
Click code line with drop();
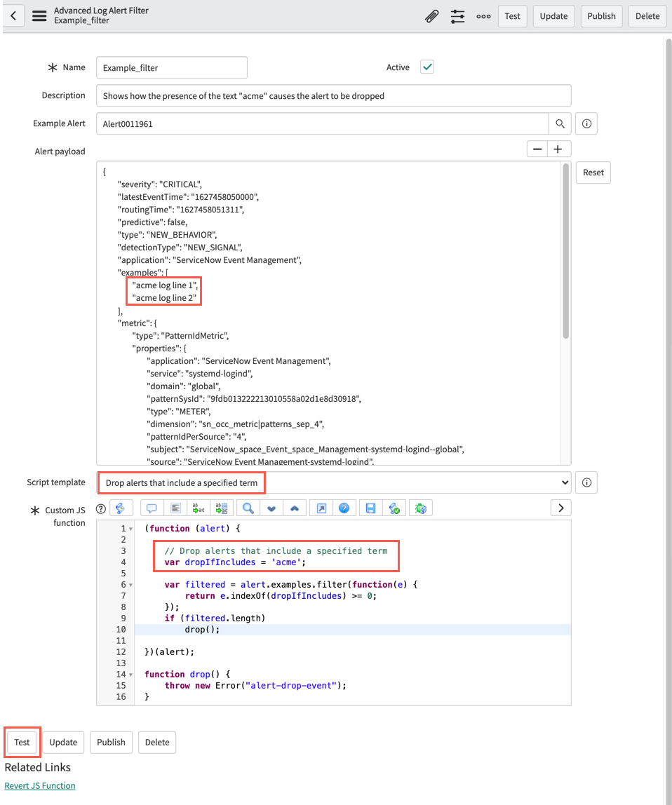point(203,630)
